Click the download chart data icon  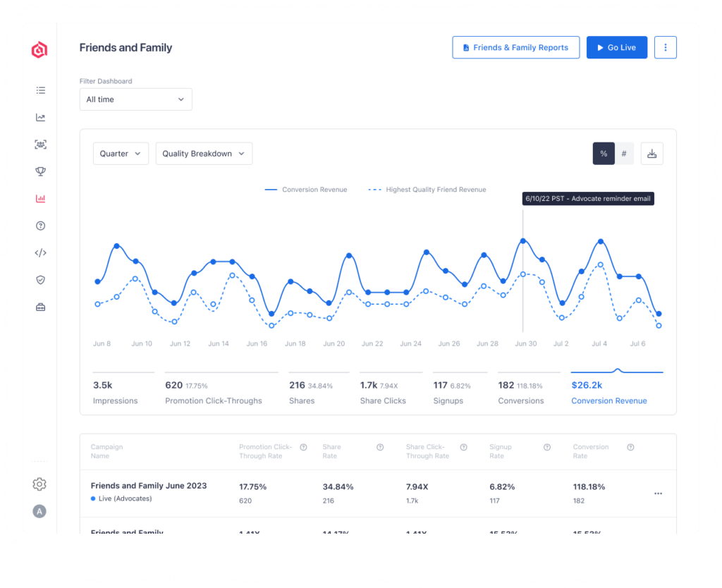point(651,153)
